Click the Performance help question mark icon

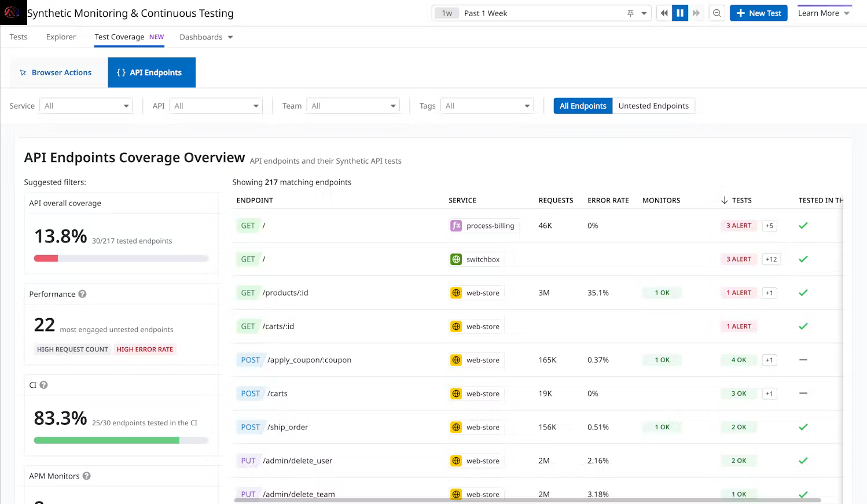pyautogui.click(x=82, y=294)
